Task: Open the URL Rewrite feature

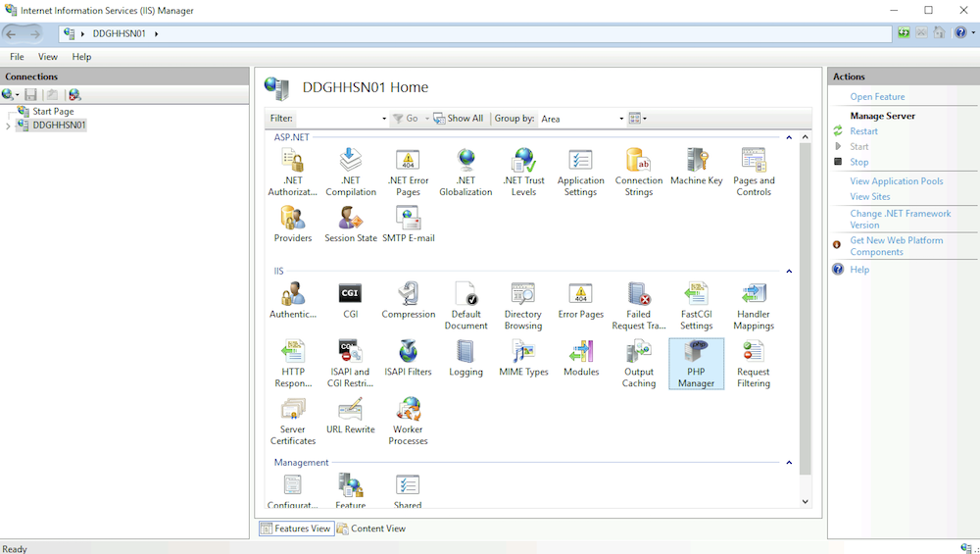Action: pyautogui.click(x=350, y=416)
